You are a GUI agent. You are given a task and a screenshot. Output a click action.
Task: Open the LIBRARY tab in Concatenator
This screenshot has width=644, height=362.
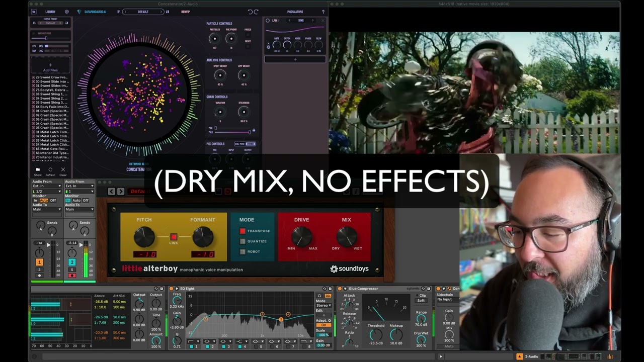click(x=50, y=12)
